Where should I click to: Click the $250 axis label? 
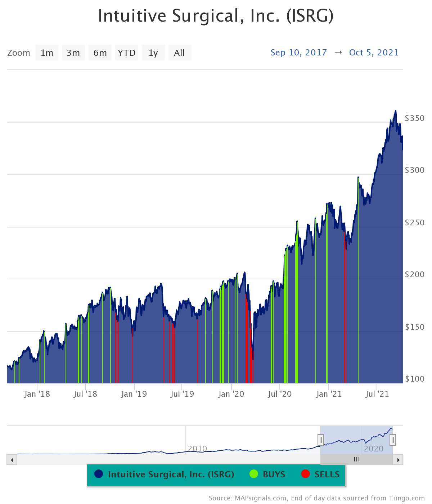point(415,222)
